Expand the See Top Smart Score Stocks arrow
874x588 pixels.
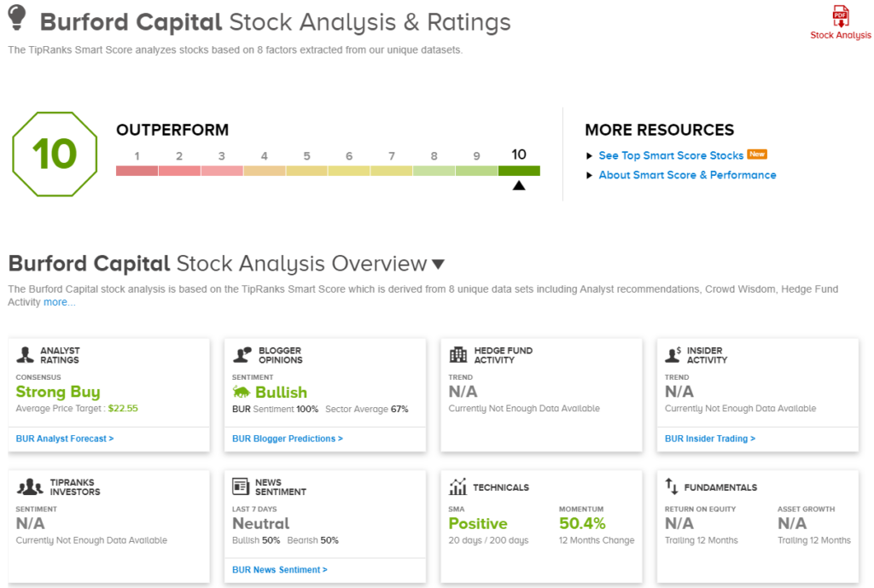(589, 156)
